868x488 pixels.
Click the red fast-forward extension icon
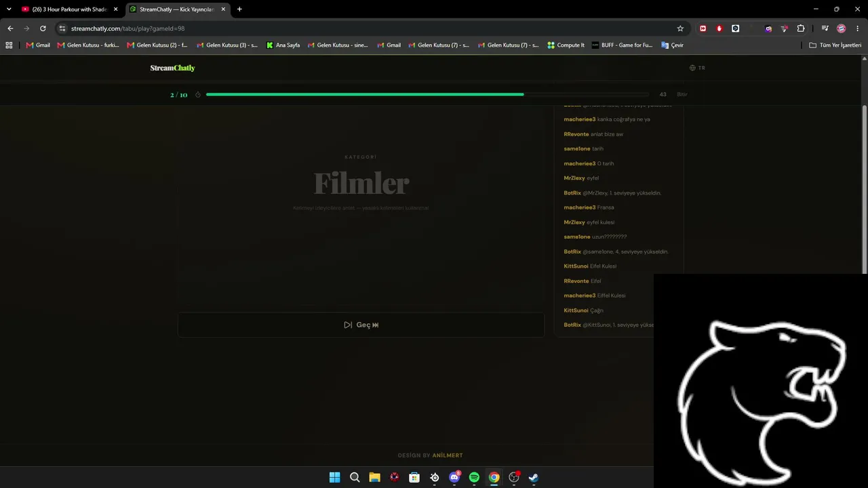tap(703, 28)
